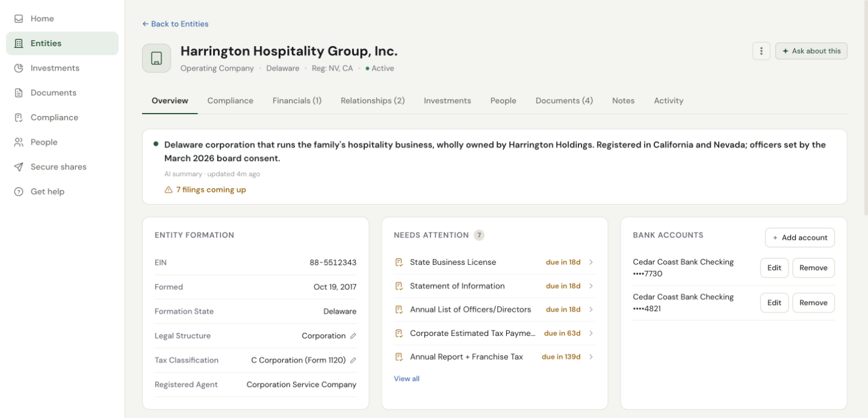Open Get help in the sidebar
Image resolution: width=868 pixels, height=418 pixels.
pyautogui.click(x=62, y=191)
